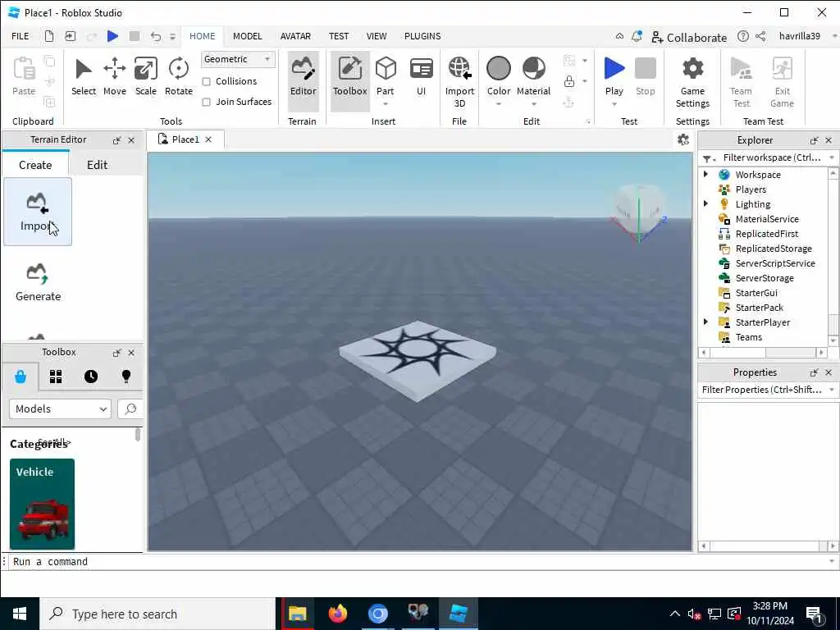
Task: Open the Models category dropdown
Action: pyautogui.click(x=60, y=409)
